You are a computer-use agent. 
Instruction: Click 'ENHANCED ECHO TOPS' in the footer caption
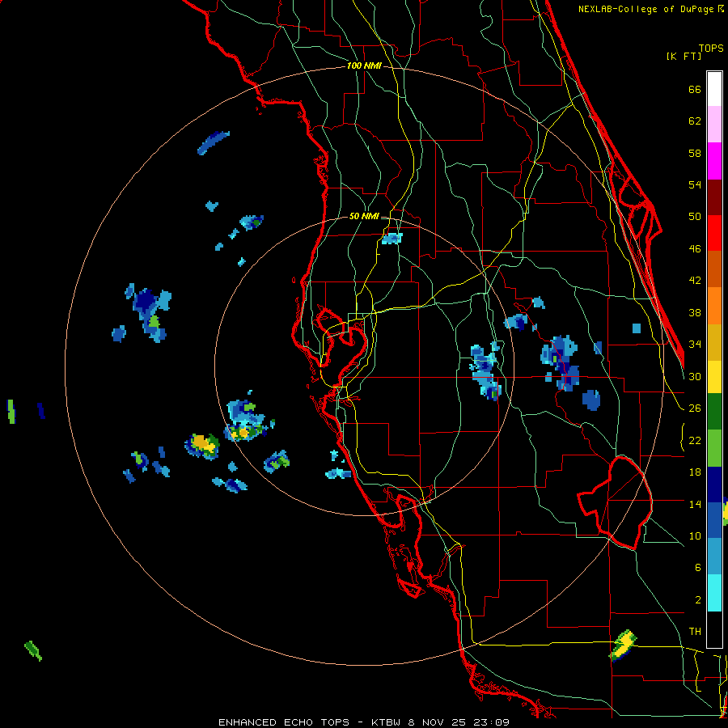284,722
